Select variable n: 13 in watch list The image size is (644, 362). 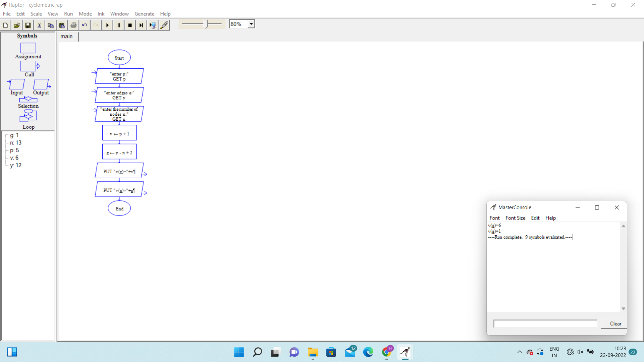point(16,143)
